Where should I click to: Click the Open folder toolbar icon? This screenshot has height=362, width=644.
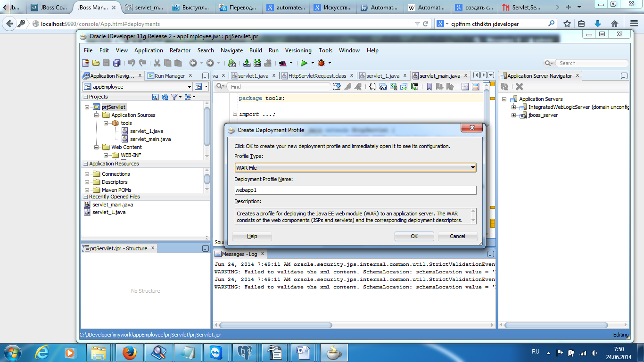[96, 63]
